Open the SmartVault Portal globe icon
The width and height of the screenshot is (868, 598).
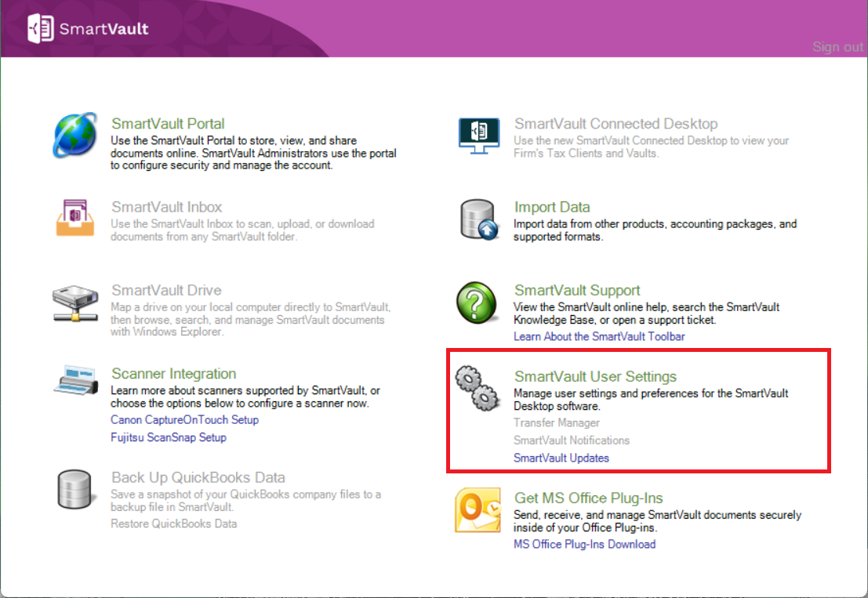pos(75,135)
